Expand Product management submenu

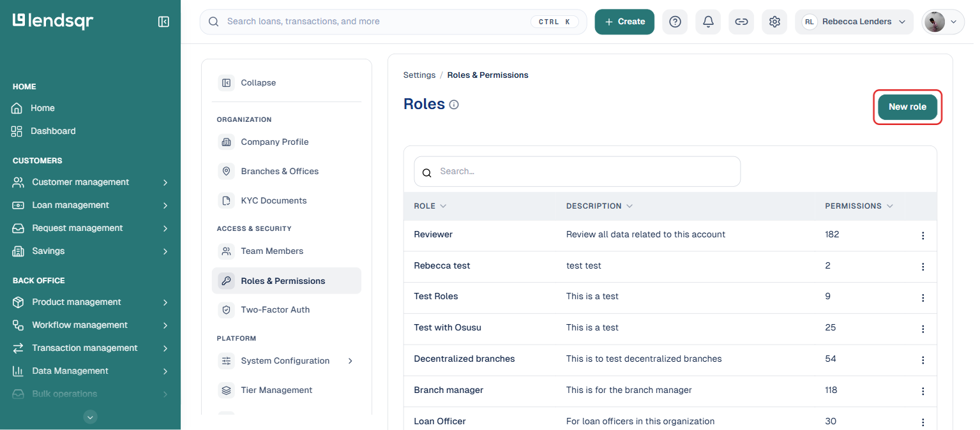165,302
